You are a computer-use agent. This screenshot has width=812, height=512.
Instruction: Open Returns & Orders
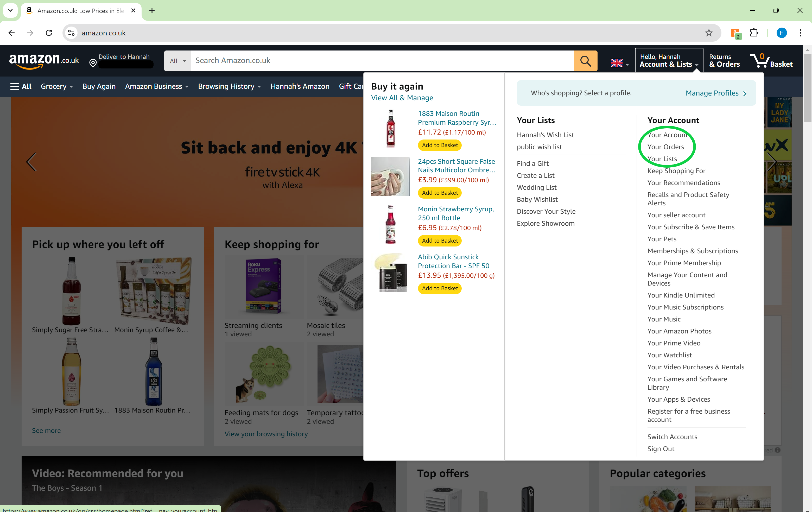[x=724, y=61]
